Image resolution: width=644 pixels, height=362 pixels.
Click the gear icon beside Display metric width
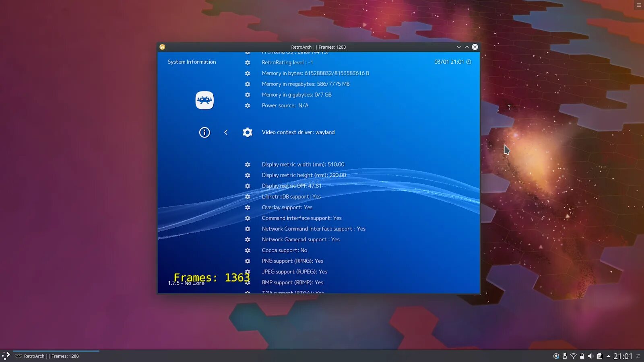[x=248, y=165]
